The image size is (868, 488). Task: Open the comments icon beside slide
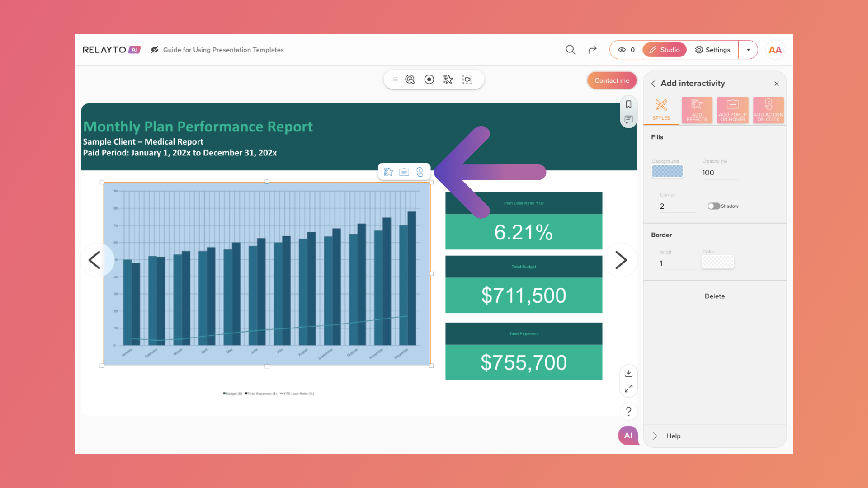tap(628, 119)
